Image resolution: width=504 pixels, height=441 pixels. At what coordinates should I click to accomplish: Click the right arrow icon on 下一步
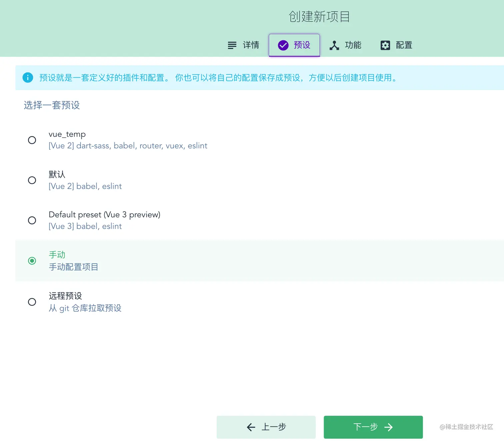point(388,427)
